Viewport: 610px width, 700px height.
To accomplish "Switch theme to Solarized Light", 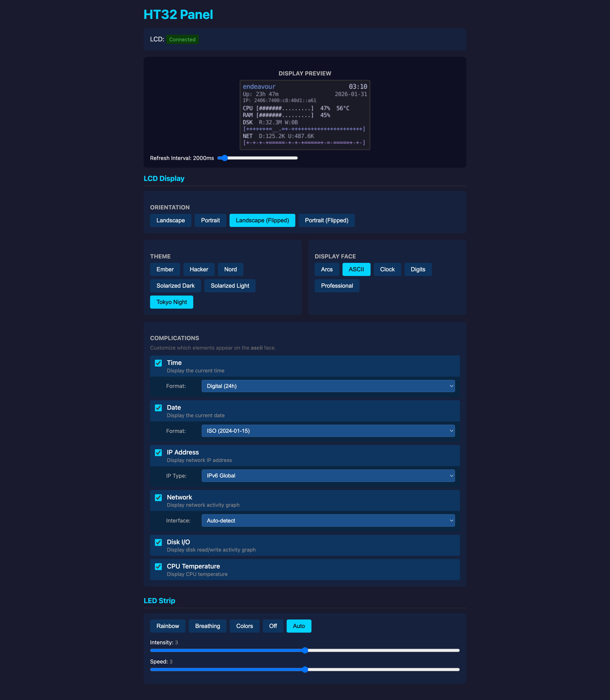I will click(x=230, y=286).
